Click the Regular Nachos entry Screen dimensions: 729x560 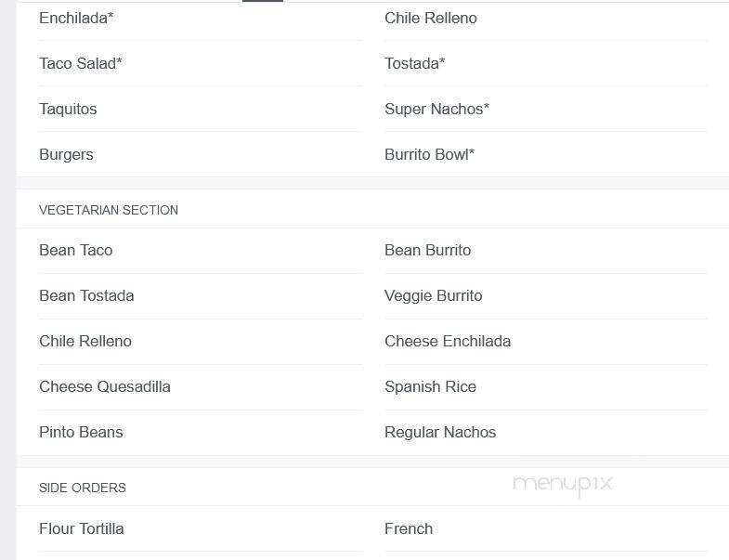click(x=440, y=433)
